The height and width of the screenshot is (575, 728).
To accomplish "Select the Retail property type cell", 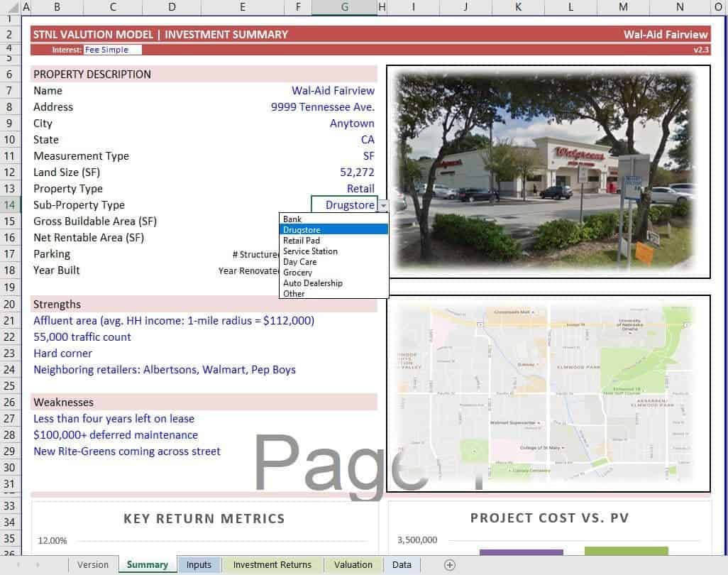I will (360, 189).
